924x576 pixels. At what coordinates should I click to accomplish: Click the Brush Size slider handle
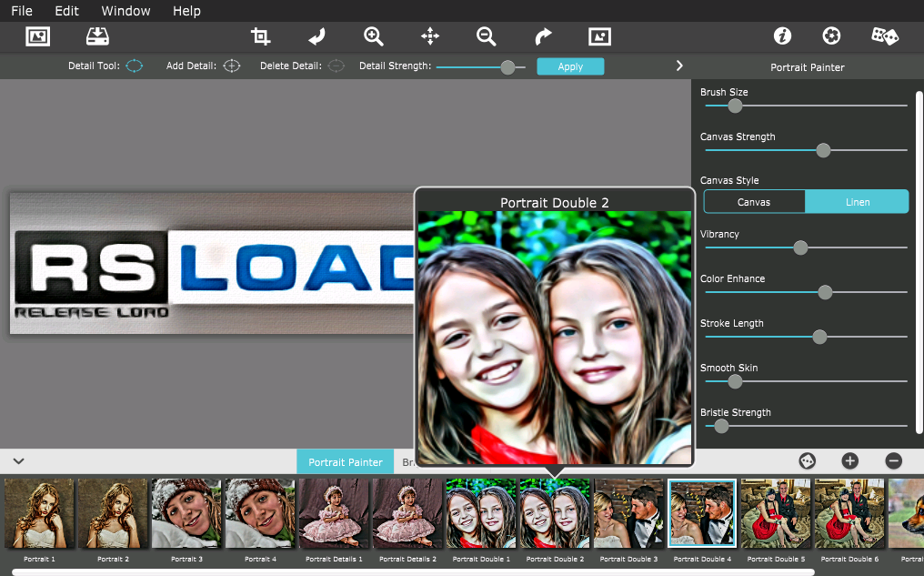click(735, 106)
